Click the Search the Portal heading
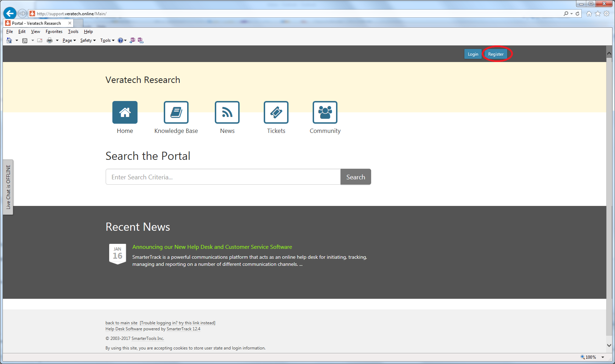This screenshot has height=364, width=615. [148, 156]
